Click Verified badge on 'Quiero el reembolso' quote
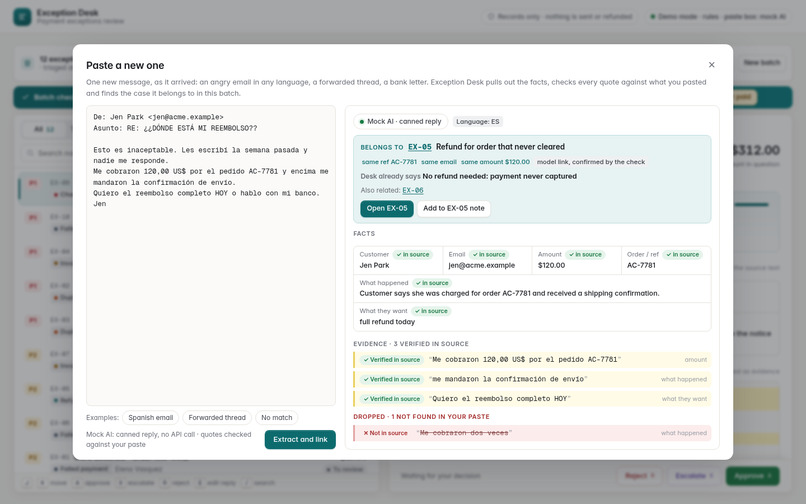Viewport: 806px width, 504px height. click(x=392, y=399)
